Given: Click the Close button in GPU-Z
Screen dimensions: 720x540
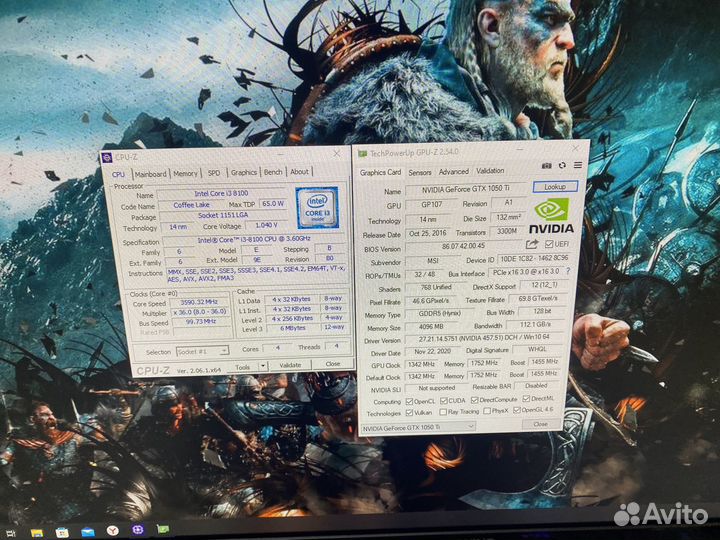Looking at the screenshot, I should tap(540, 424).
